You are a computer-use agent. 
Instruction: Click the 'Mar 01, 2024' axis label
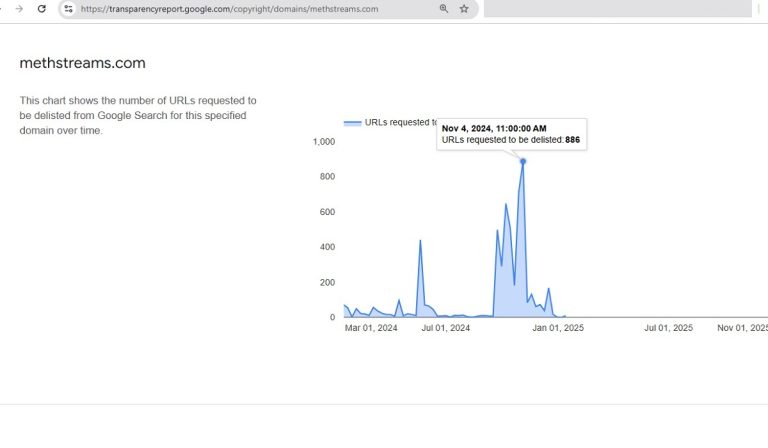point(371,328)
